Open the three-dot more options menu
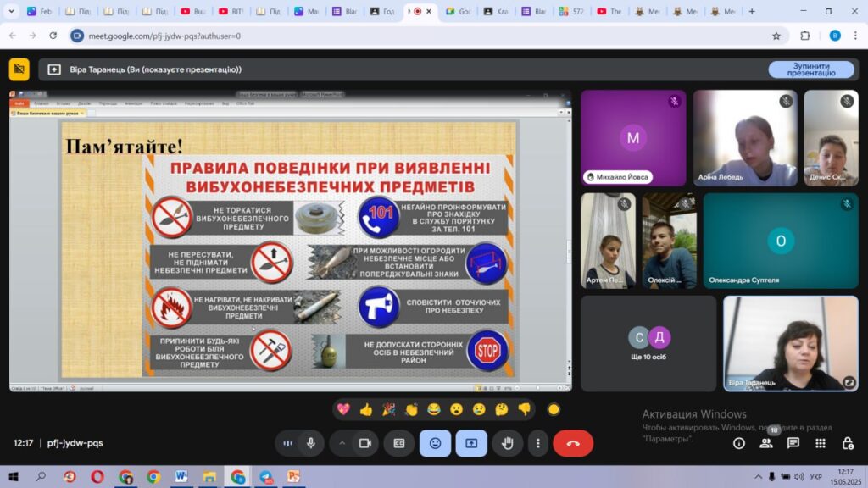 pos(537,443)
